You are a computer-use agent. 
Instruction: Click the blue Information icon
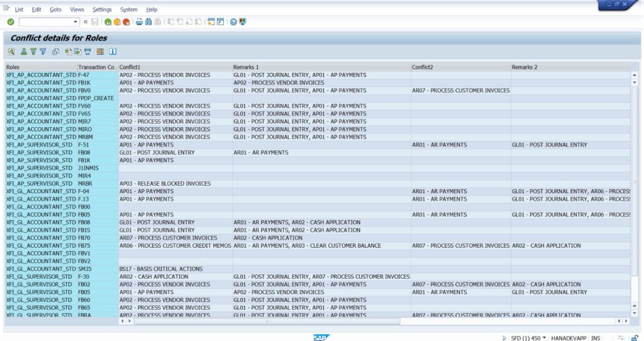[113, 52]
